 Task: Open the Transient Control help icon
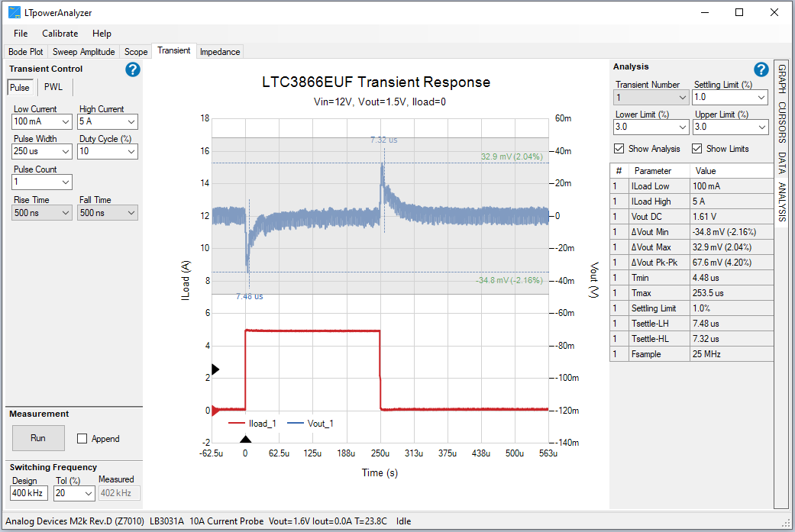(x=132, y=69)
